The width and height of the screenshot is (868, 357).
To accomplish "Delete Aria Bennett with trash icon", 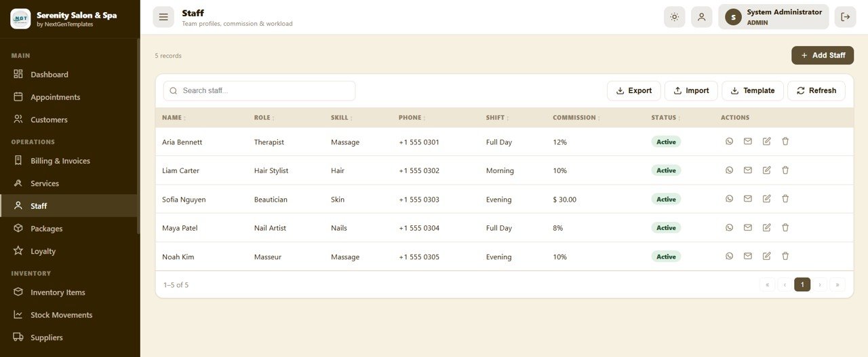I will pyautogui.click(x=785, y=141).
